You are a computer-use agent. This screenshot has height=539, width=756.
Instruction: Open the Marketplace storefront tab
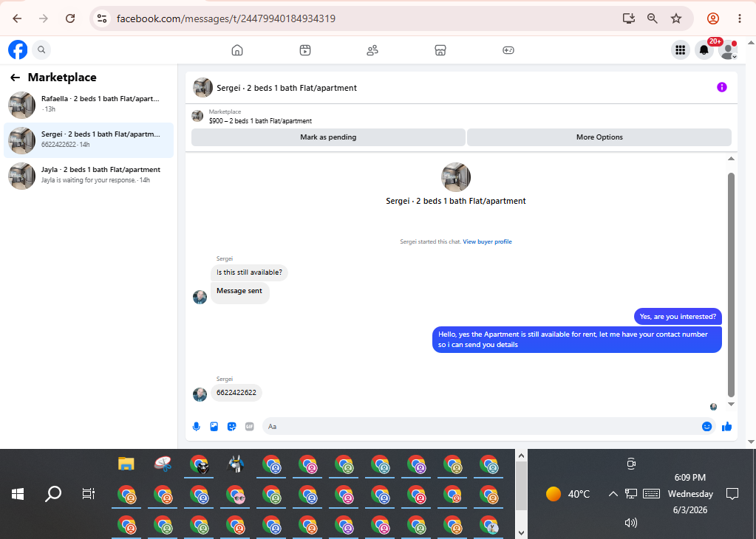pos(440,50)
